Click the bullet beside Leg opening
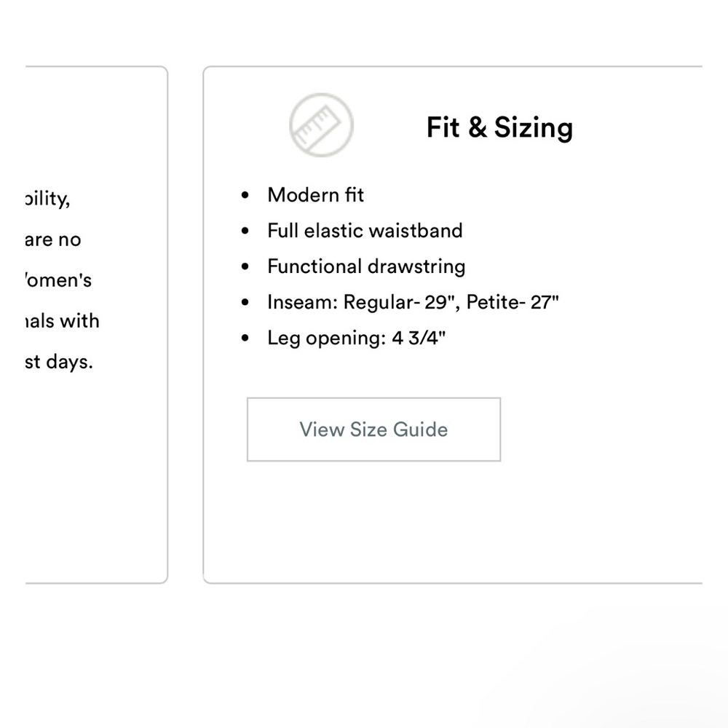Image resolution: width=728 pixels, height=728 pixels. (245, 338)
